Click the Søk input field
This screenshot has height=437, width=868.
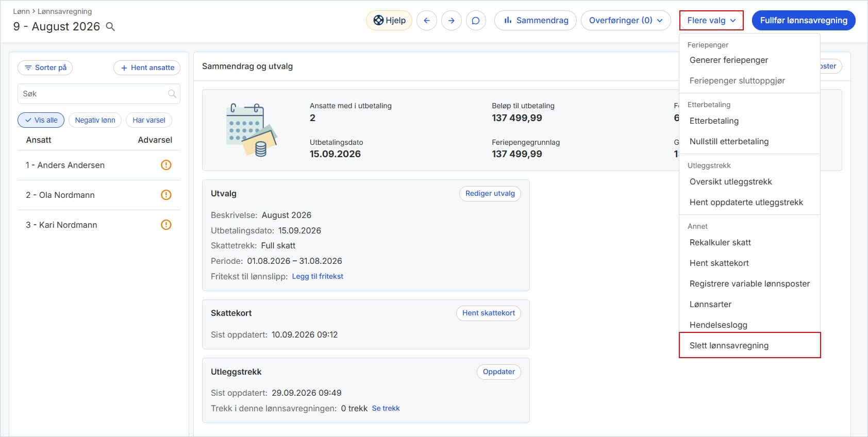99,94
